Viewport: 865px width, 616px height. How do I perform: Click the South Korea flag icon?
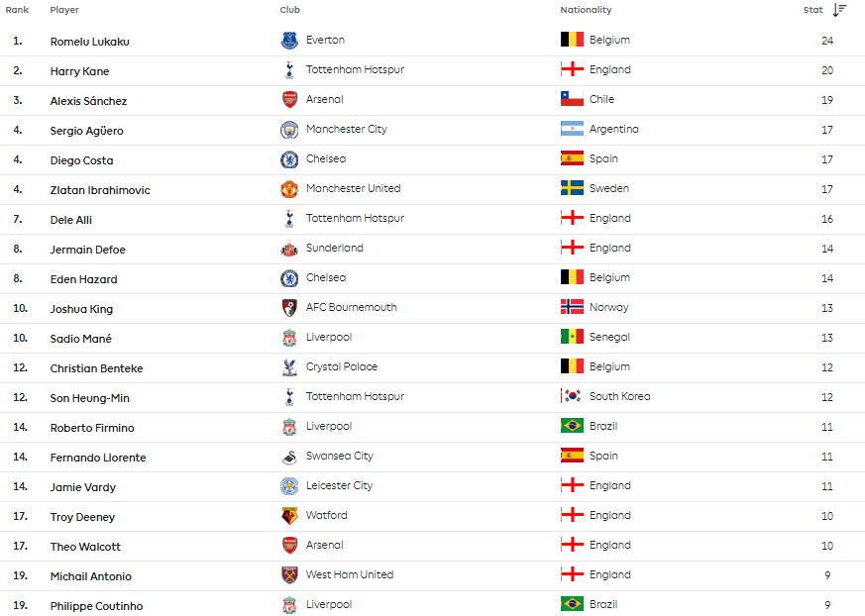572,397
